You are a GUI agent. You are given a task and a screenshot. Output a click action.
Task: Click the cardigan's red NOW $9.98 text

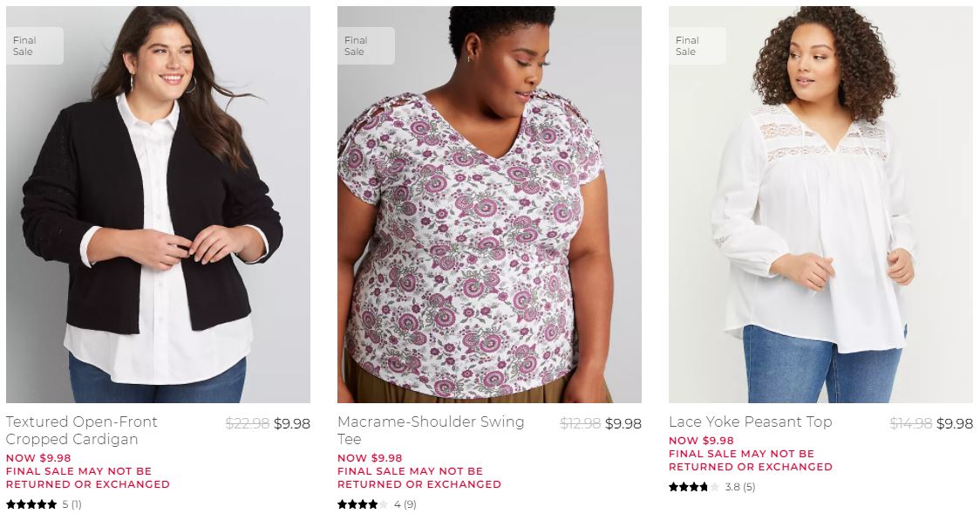pos(38,458)
